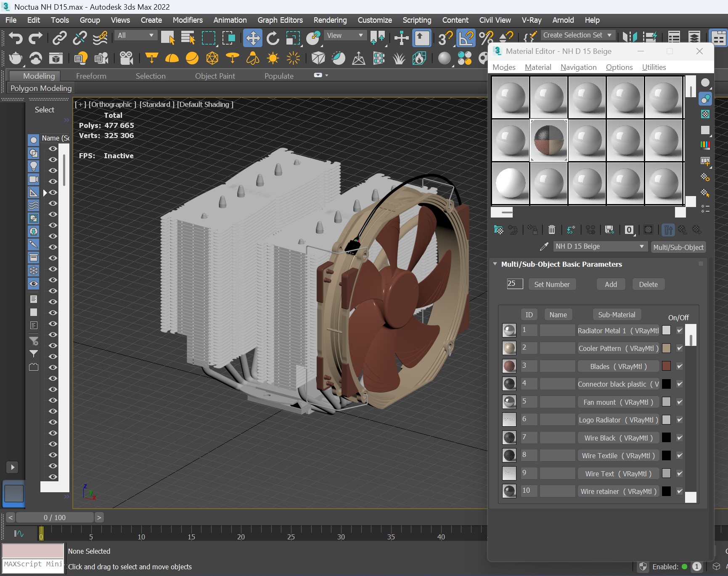Open the Cooler Pattern sub-material button
Viewport: 728px width, 576px height.
pos(618,348)
